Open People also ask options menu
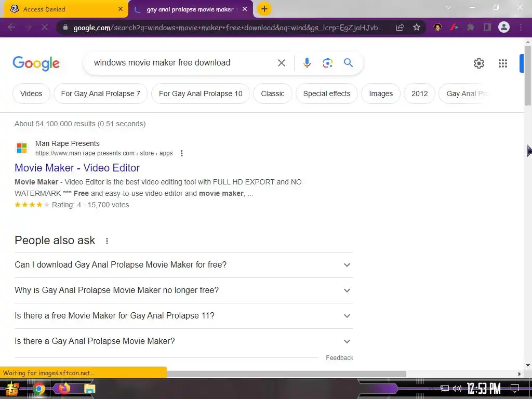The height and width of the screenshot is (399, 532). tap(107, 241)
